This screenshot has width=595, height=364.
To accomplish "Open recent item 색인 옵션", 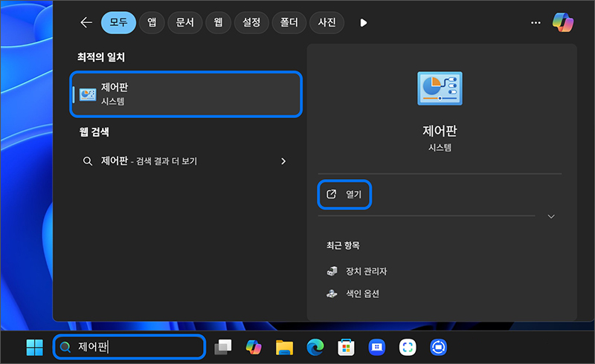I will (x=353, y=293).
